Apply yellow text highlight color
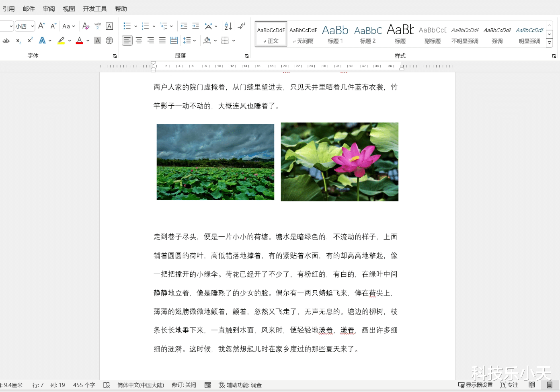 tap(61, 41)
